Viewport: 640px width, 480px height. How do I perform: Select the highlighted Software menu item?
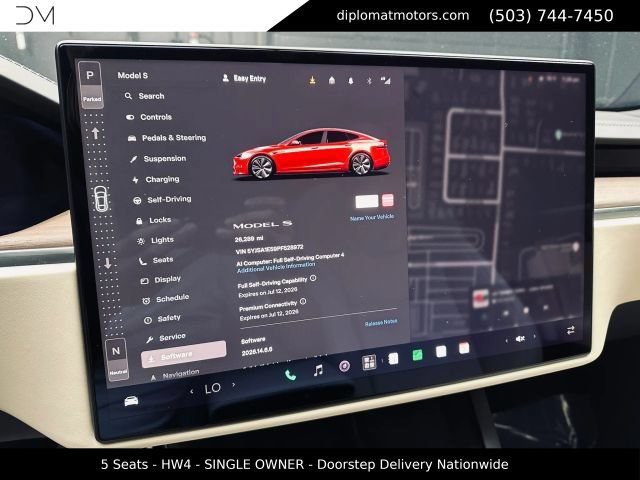[x=183, y=355]
